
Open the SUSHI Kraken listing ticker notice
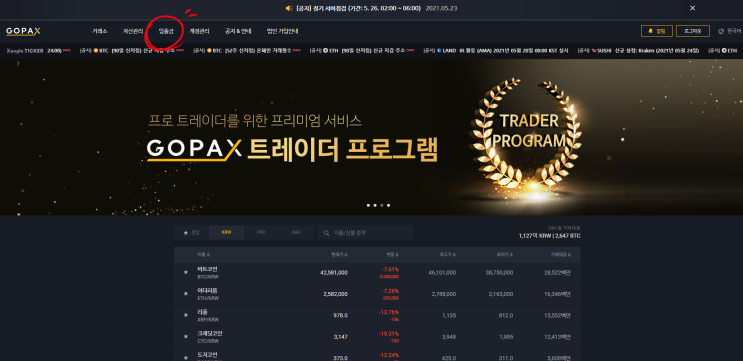click(x=638, y=50)
